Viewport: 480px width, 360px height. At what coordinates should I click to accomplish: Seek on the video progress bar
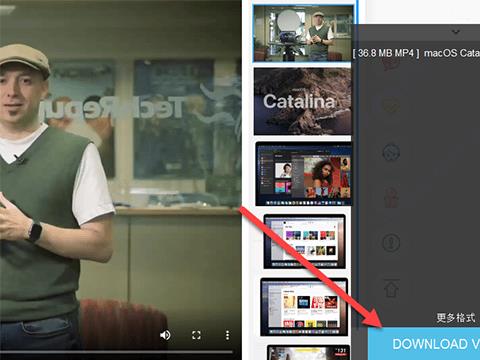point(116,352)
